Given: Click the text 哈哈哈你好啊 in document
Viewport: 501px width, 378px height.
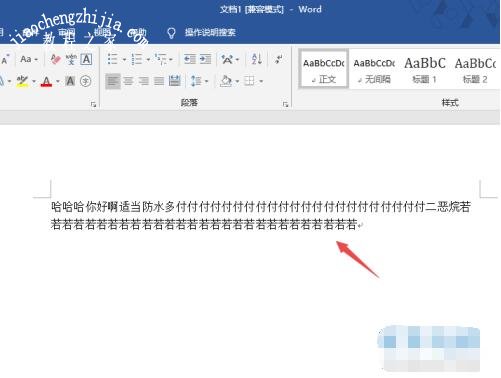Looking at the screenshot, I should (85, 207).
